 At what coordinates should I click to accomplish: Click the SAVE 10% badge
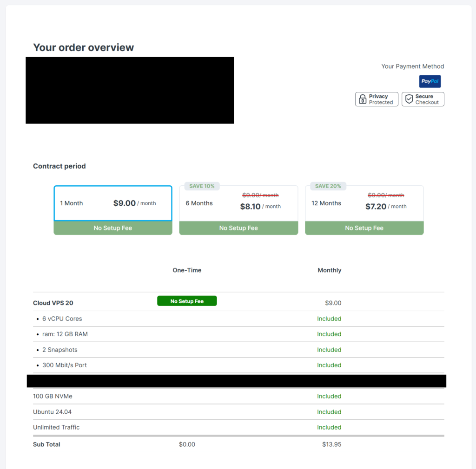[x=202, y=186]
